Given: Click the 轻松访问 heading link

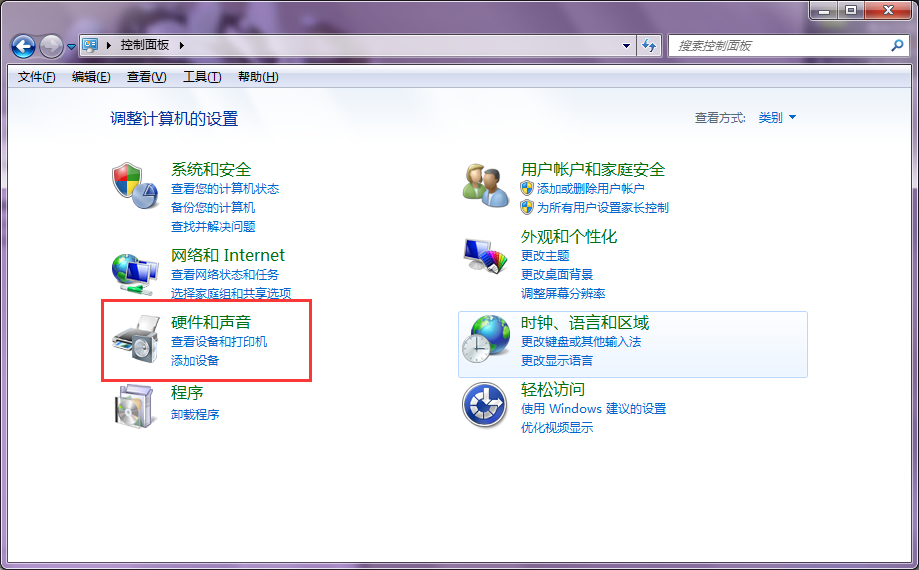Looking at the screenshot, I should point(553,389).
